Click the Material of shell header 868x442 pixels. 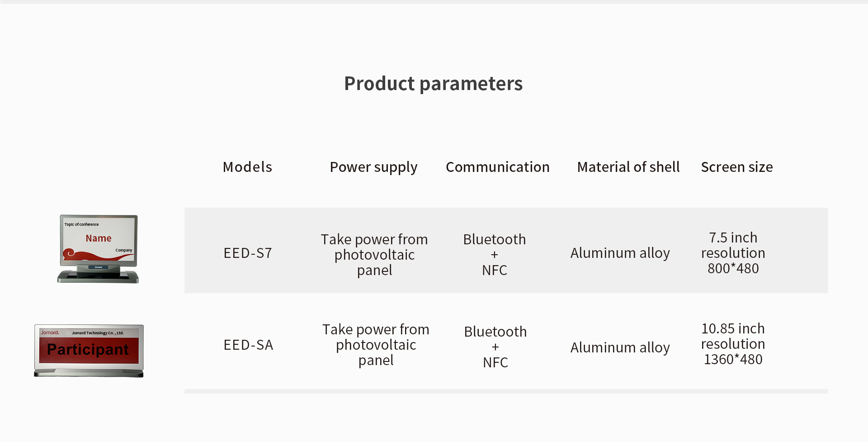click(x=628, y=167)
